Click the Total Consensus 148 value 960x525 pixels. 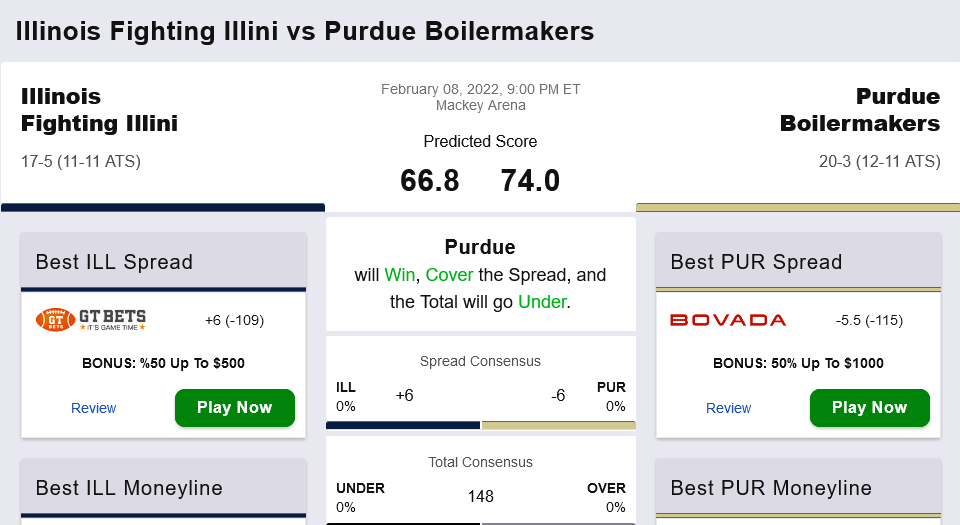click(x=480, y=496)
